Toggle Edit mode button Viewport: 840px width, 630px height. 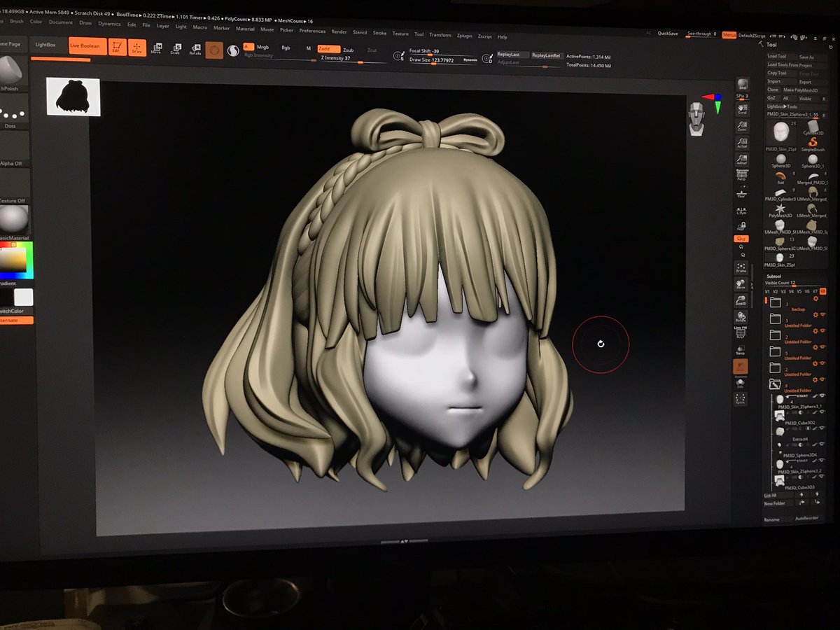click(117, 48)
